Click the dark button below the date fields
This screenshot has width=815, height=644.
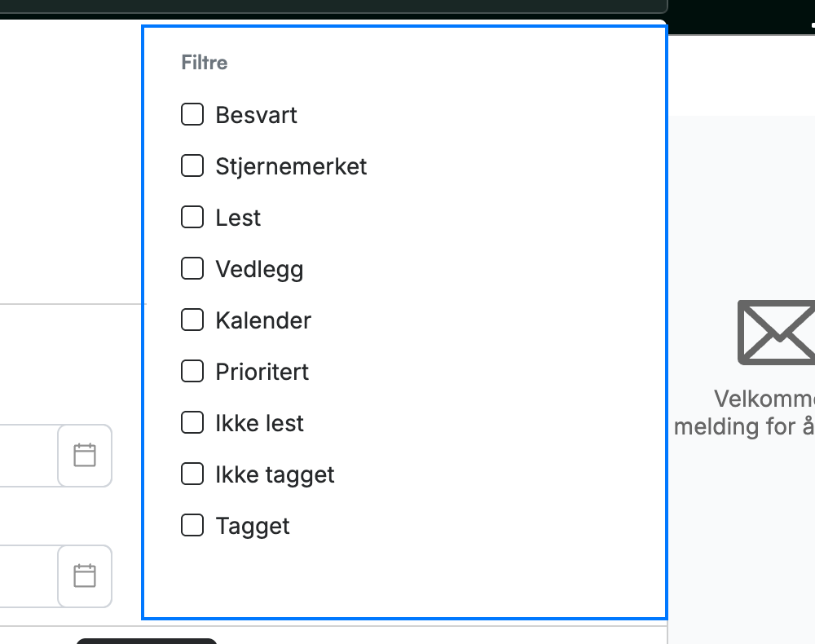[147, 641]
